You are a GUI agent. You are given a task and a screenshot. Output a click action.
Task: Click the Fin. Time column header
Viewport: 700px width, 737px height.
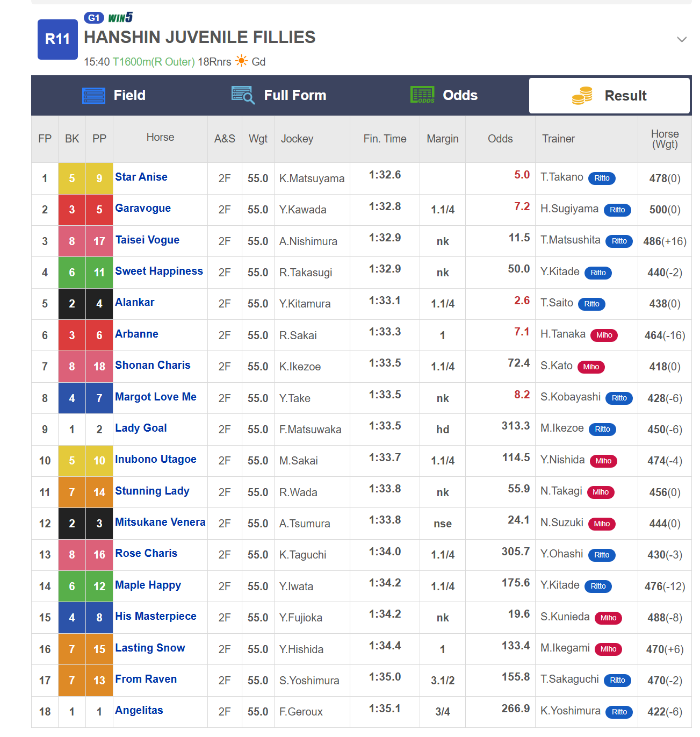pyautogui.click(x=385, y=139)
